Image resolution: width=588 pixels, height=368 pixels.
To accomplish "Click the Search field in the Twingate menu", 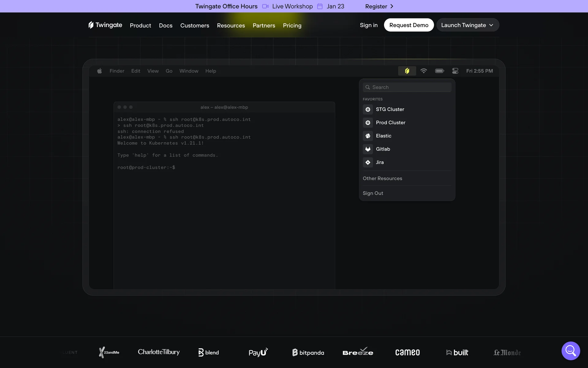I will (x=407, y=87).
